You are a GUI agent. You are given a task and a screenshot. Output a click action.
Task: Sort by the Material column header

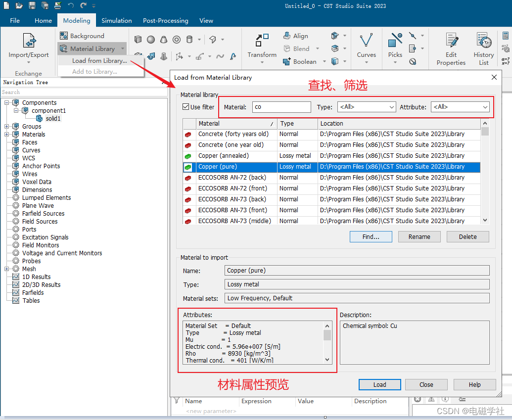236,124
